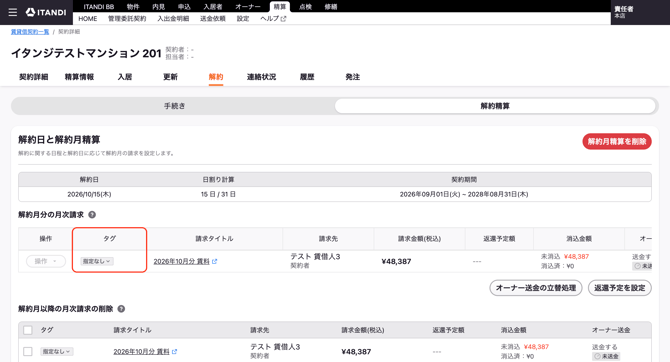670x362 pixels.
Task: Open the hamburger menu icon
Action: pos(13,12)
